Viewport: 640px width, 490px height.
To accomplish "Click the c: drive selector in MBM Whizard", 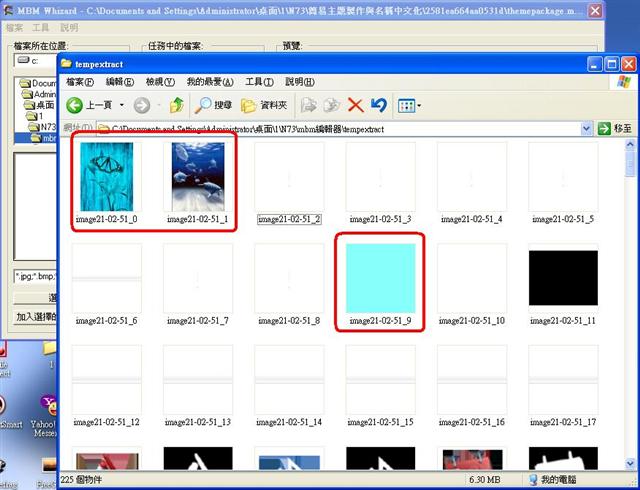I will click(36, 61).
